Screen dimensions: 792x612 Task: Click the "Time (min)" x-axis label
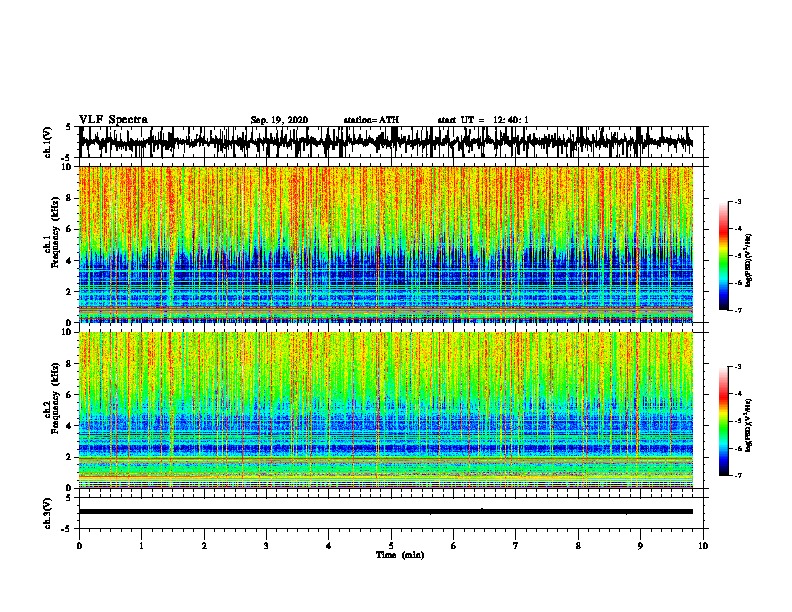400,555
